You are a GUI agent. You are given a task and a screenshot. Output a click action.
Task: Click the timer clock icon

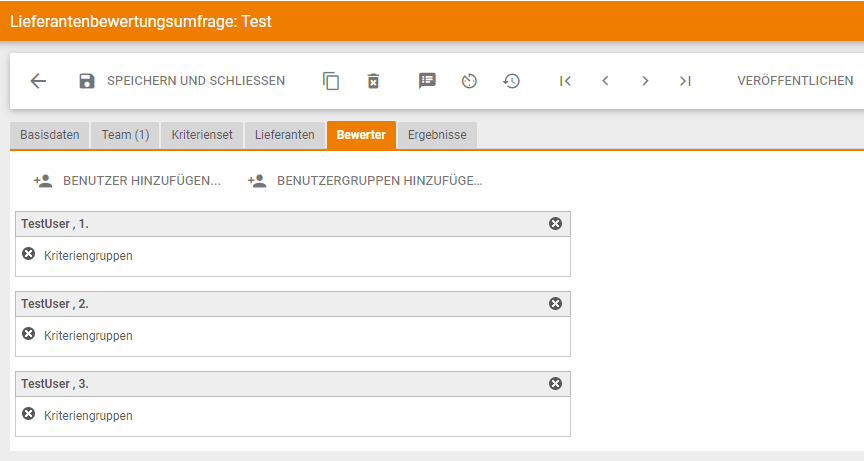pyautogui.click(x=469, y=81)
